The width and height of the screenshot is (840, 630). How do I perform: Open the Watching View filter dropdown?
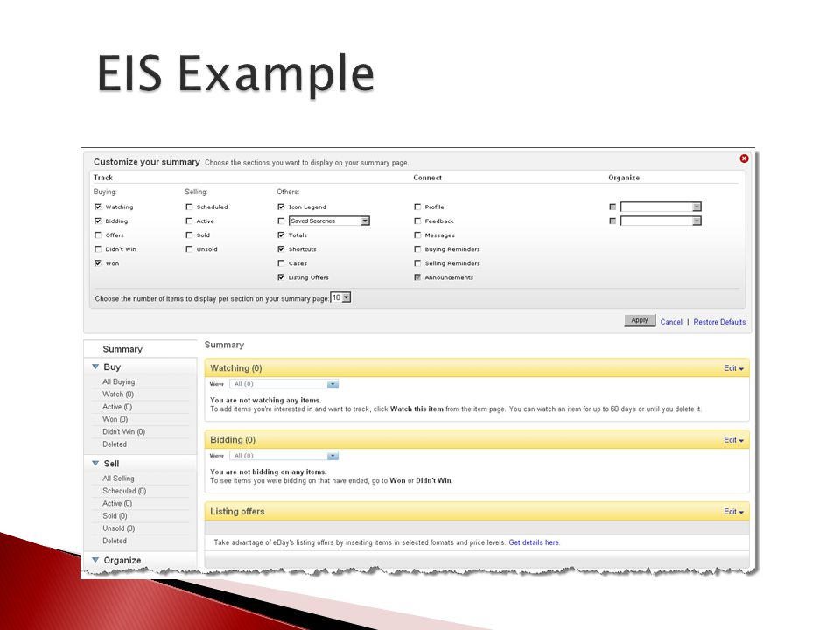(283, 384)
